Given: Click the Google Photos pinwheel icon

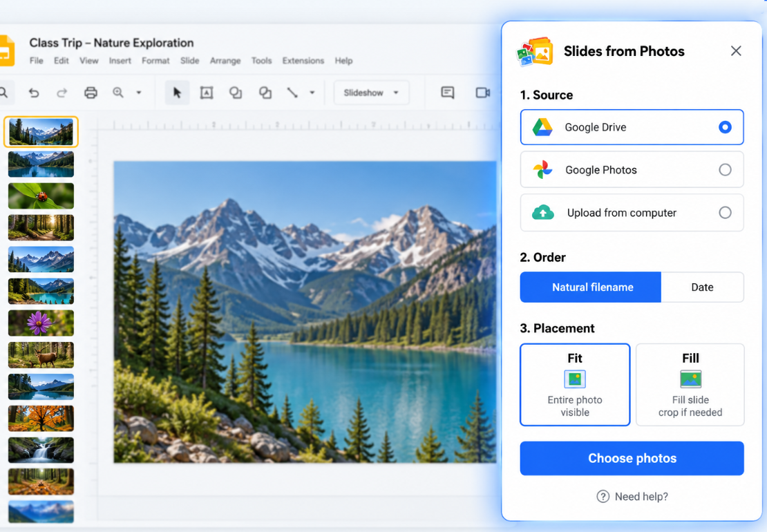Looking at the screenshot, I should point(542,170).
